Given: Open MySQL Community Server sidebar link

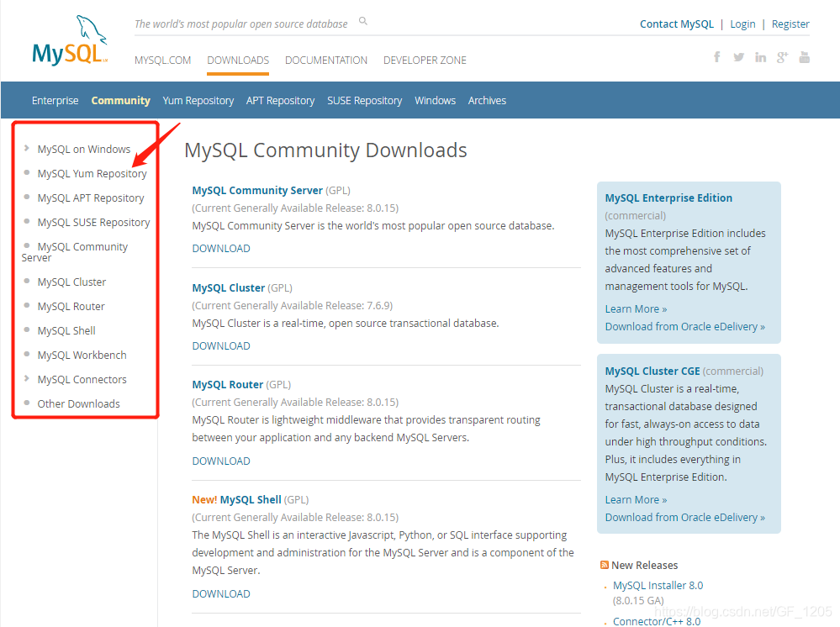Looking at the screenshot, I should (75, 251).
